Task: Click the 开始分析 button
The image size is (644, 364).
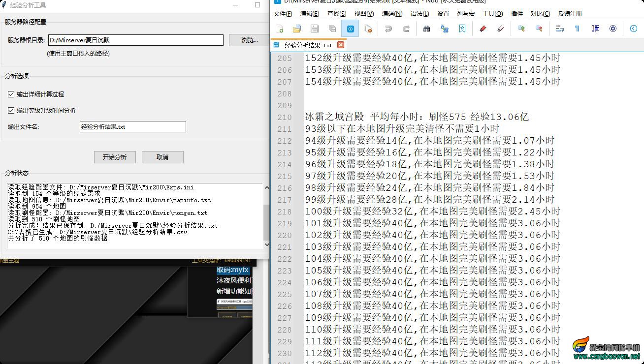Action: coord(115,157)
